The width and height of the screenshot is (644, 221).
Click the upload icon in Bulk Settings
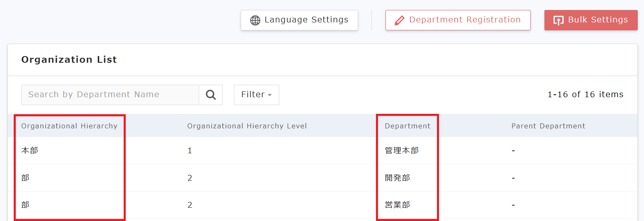[x=559, y=20]
